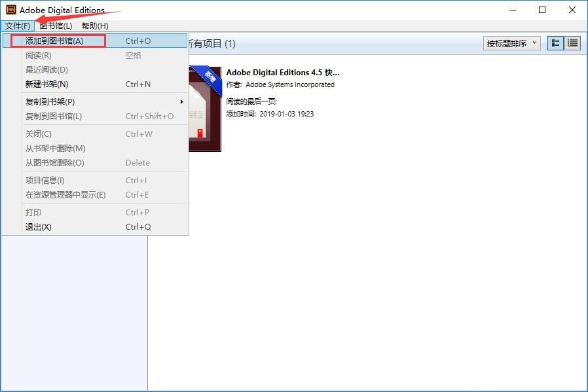Image resolution: width=588 pixels, height=392 pixels.
Task: Open the 按标题排序 sort dropdown
Action: (x=511, y=43)
